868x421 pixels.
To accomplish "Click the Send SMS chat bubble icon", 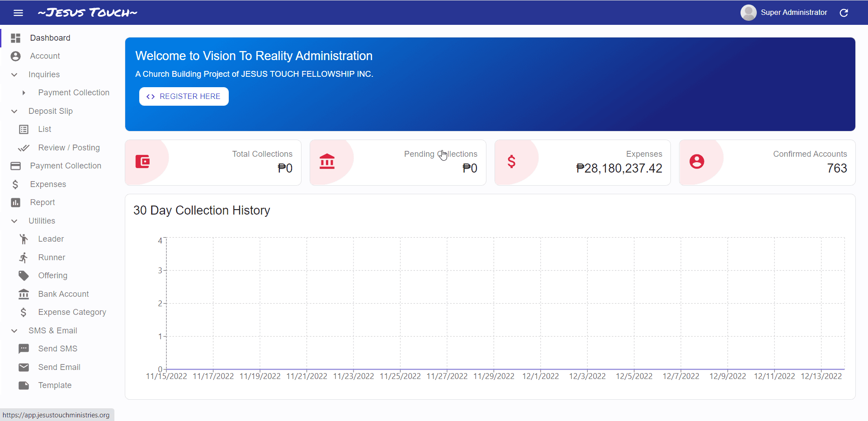I will [24, 349].
